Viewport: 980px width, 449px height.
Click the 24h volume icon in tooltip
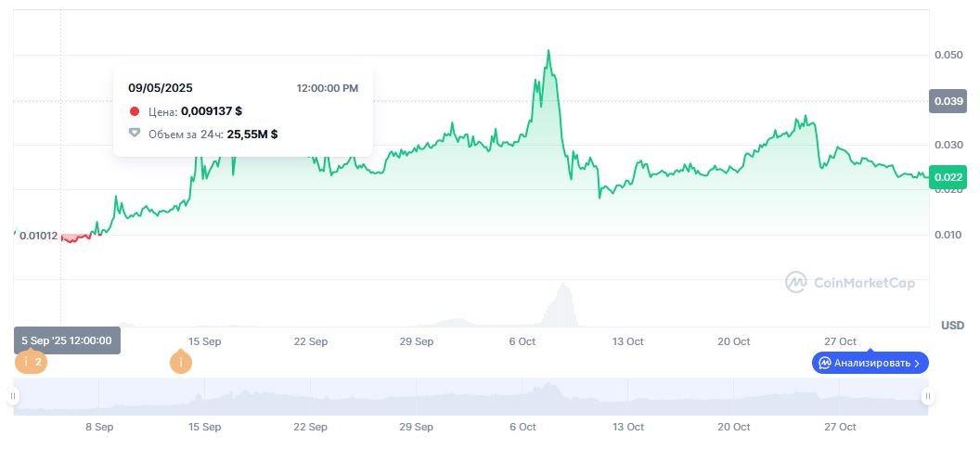tap(135, 134)
